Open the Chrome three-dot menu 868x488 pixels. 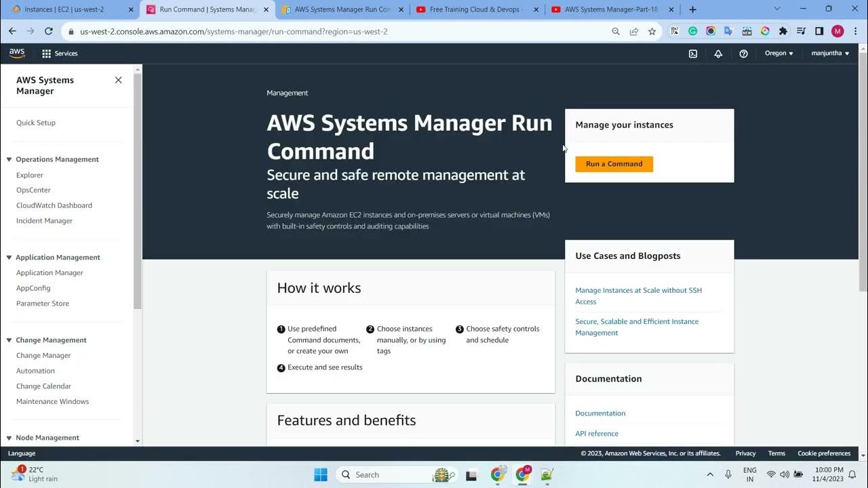coord(856,31)
